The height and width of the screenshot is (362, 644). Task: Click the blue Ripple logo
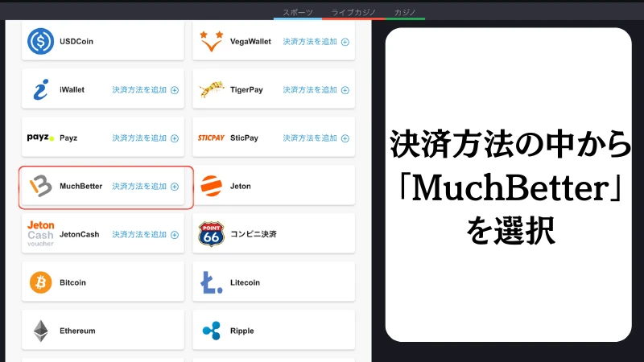[x=211, y=331]
